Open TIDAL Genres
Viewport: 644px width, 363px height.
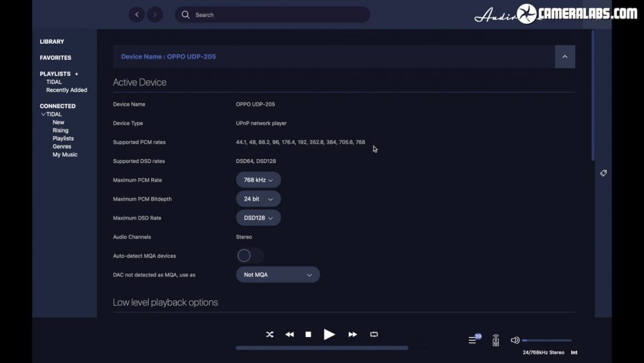[x=61, y=146]
